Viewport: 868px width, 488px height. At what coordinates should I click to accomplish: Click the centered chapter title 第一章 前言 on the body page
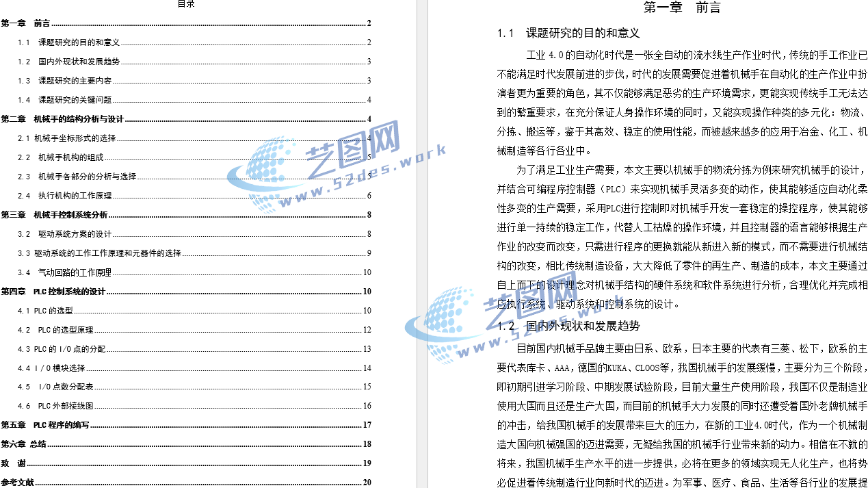click(682, 8)
